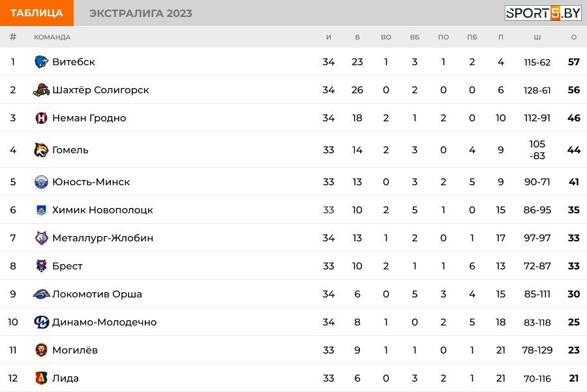
Task: Click the Динамо-Молодечно logo
Action: pos(41,322)
